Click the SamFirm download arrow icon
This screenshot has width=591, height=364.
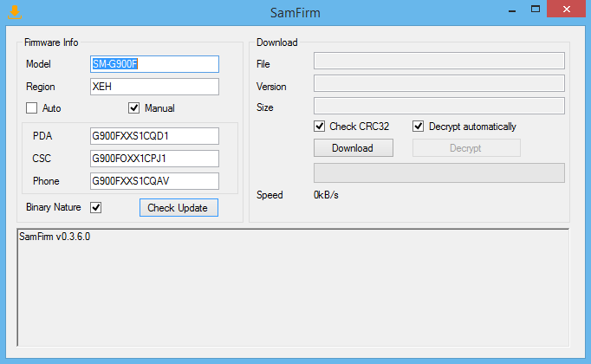tap(15, 12)
